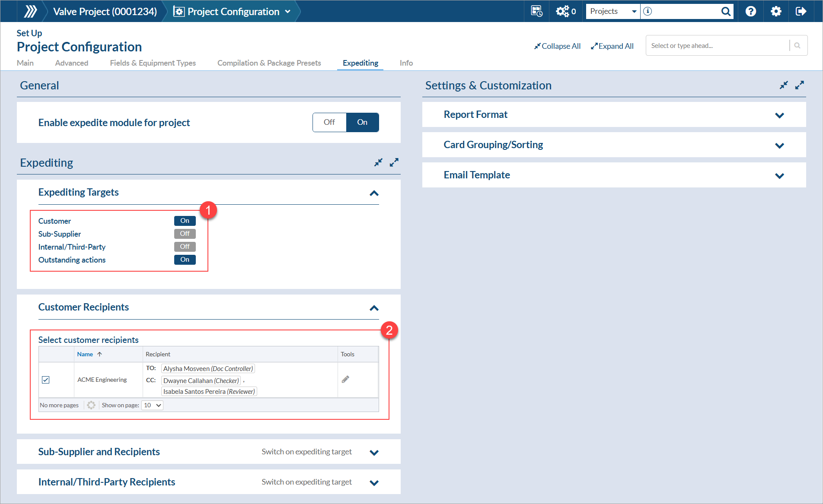
Task: Edit ACME Engineering recipients with pencil icon
Action: click(x=345, y=379)
